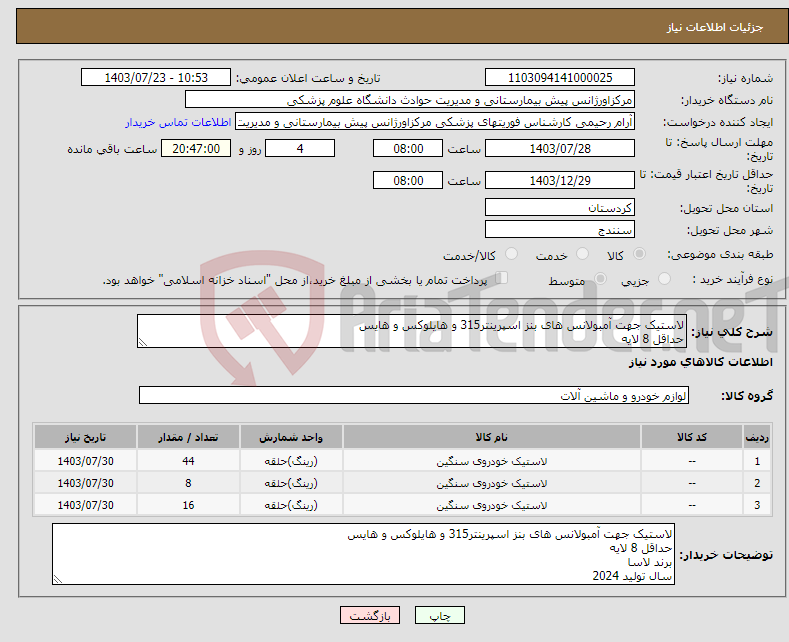Click the ردیف column header
The width and height of the screenshot is (789, 642).
click(757, 437)
